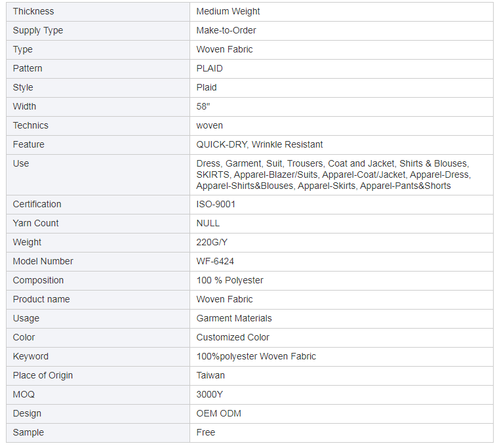495x448 pixels.
Task: Click the Medium Weight value
Action: tap(228, 12)
